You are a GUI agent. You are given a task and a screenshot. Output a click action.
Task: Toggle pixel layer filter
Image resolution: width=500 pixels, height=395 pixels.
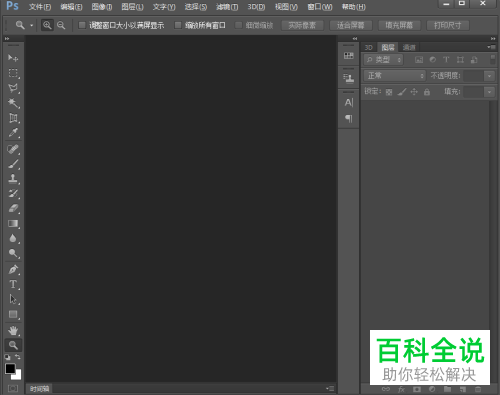pyautogui.click(x=419, y=60)
